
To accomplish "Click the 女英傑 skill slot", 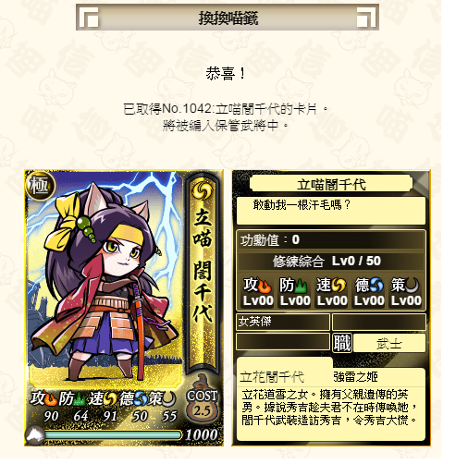I will pos(283,322).
